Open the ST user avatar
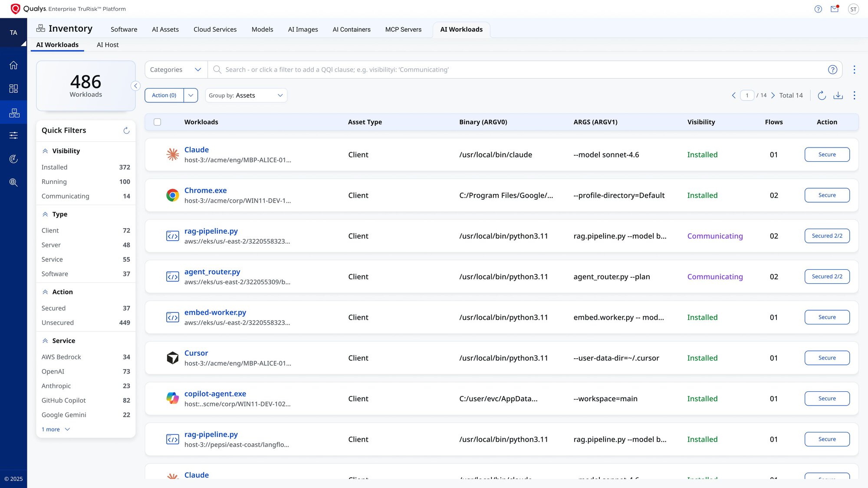 (853, 9)
